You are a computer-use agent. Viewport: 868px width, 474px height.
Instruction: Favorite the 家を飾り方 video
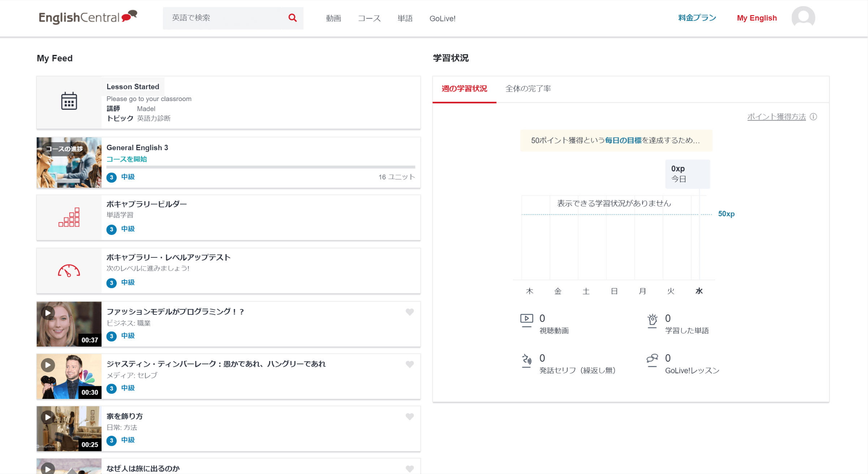(409, 417)
